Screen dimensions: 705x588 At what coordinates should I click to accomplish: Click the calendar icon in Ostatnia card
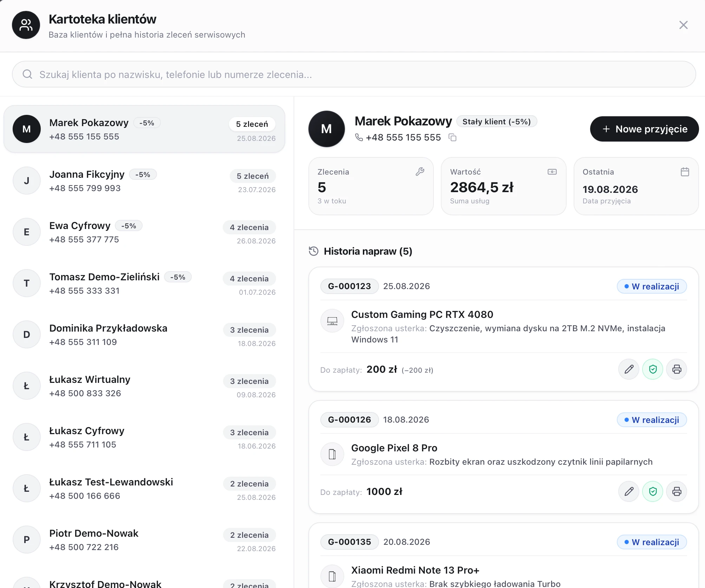point(685,172)
